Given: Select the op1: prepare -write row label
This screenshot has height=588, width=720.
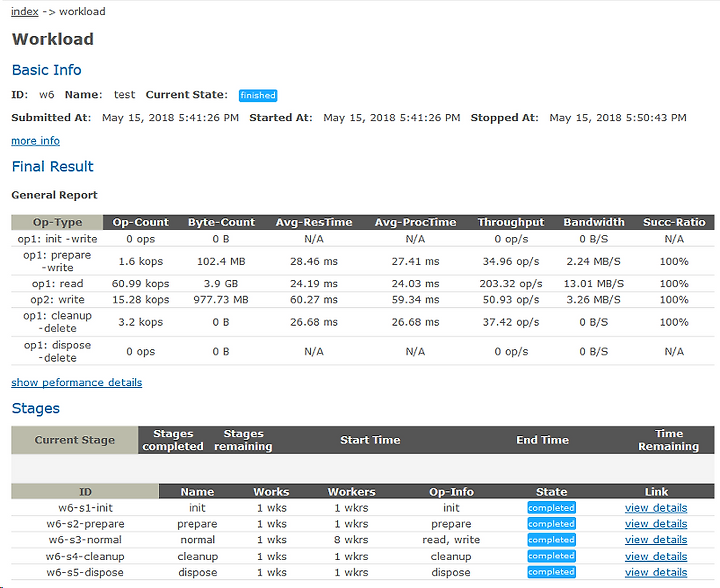Looking at the screenshot, I should (57, 261).
